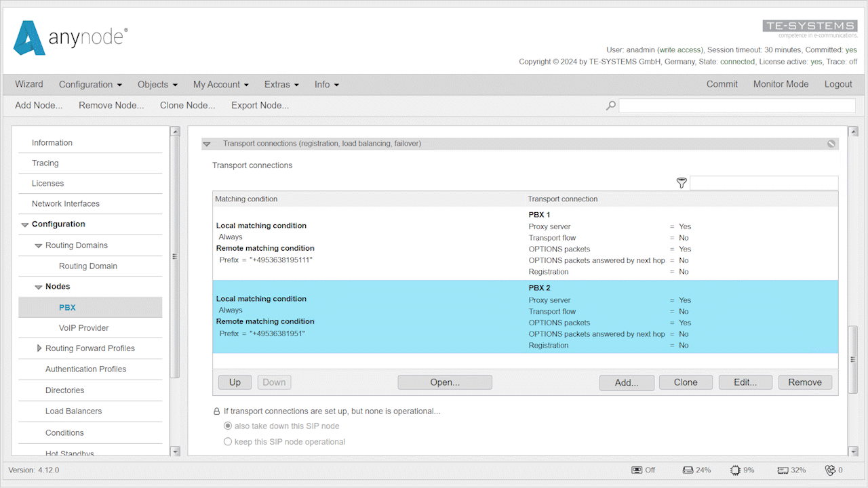Switch to Monitor Mode

(781, 84)
